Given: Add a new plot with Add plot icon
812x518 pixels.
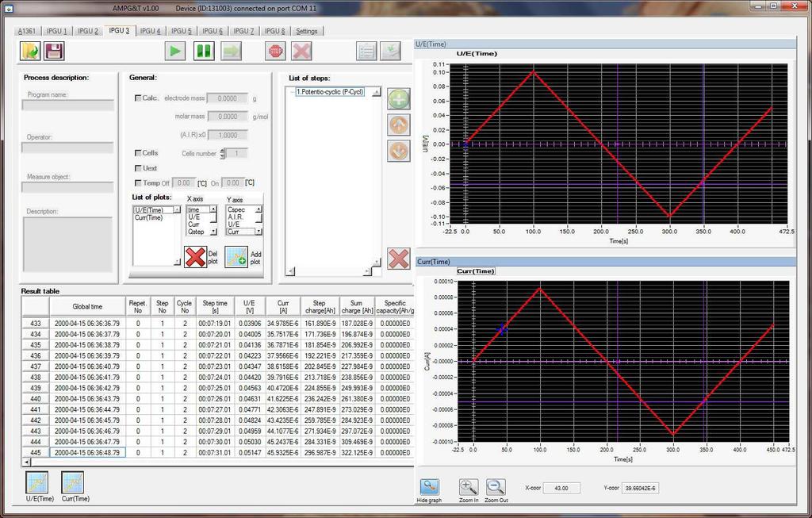Looking at the screenshot, I should click(236, 257).
